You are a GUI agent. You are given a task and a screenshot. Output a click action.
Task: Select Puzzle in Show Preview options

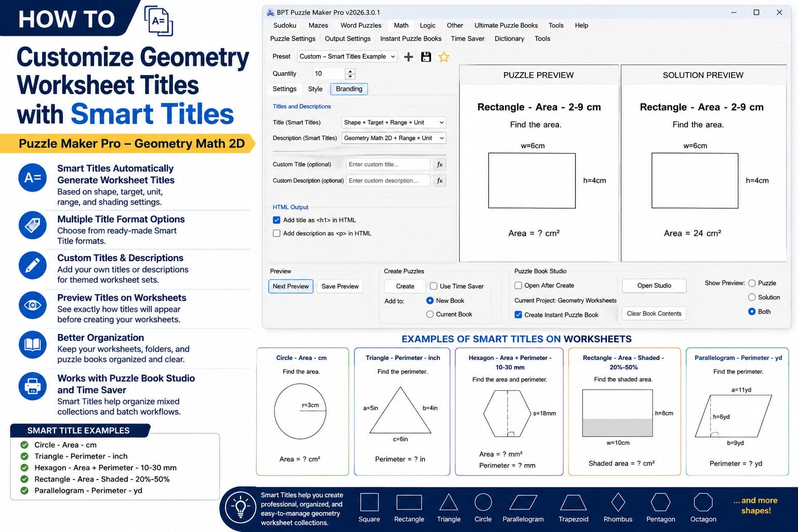752,283
